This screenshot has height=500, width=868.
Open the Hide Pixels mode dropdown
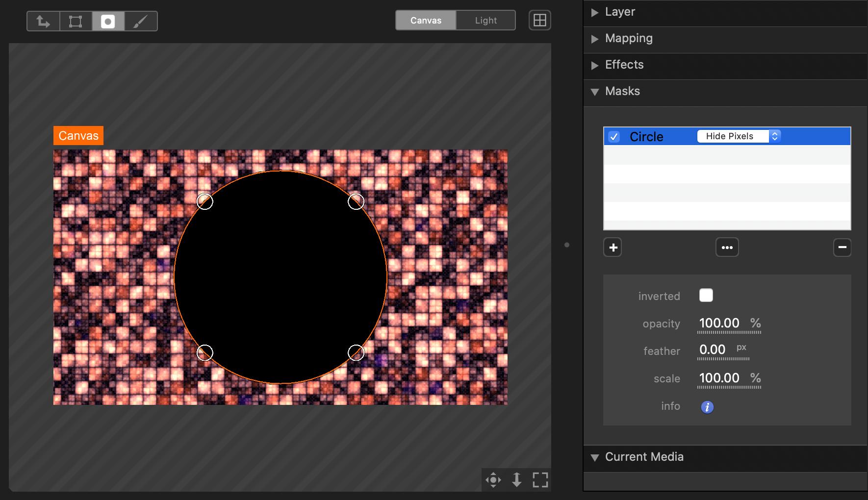pos(739,136)
